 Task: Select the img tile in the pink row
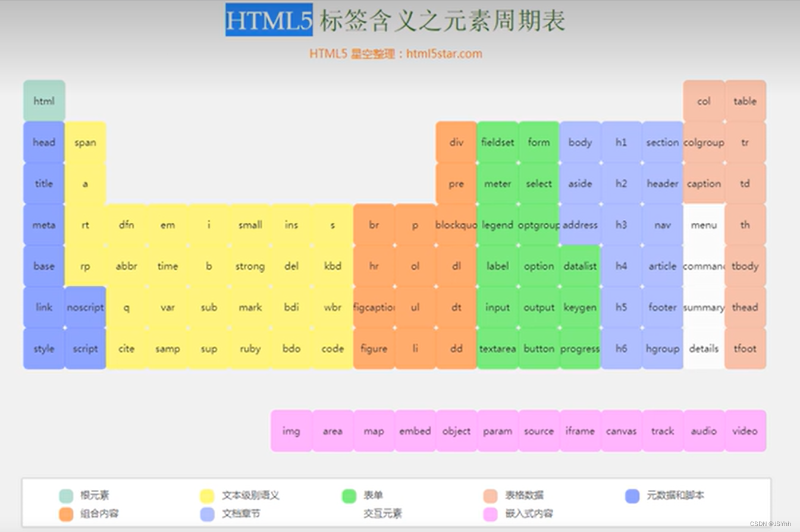point(291,431)
